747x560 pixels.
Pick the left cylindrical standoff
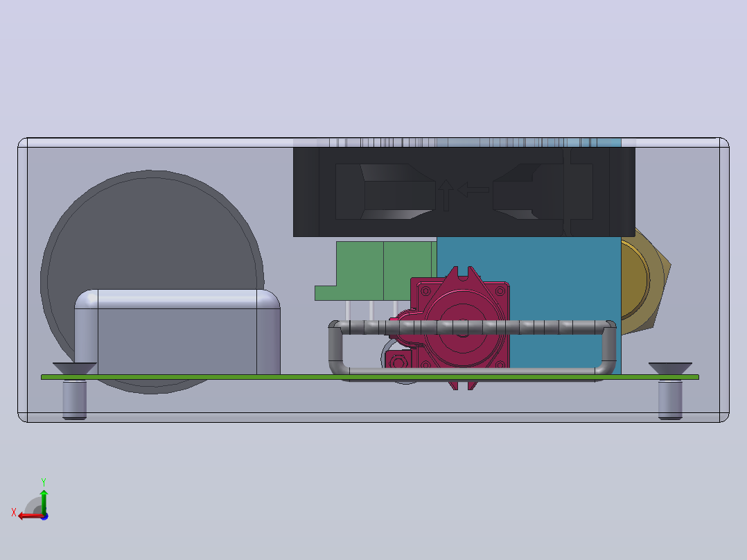[x=75, y=399]
